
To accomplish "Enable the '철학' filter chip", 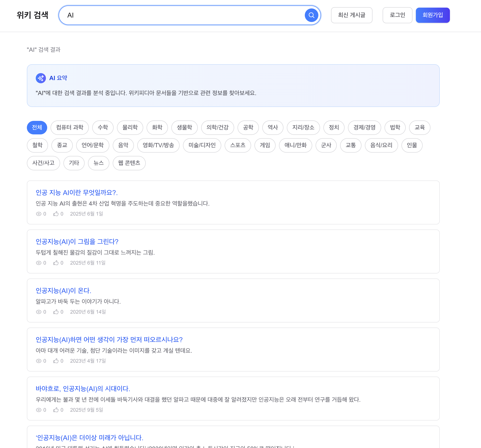I will pos(37,145).
